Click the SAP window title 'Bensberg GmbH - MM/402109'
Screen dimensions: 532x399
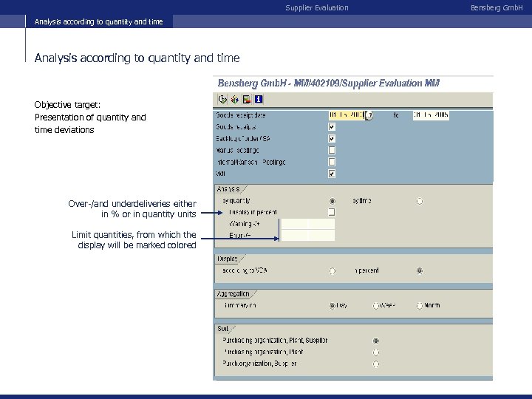[328, 83]
